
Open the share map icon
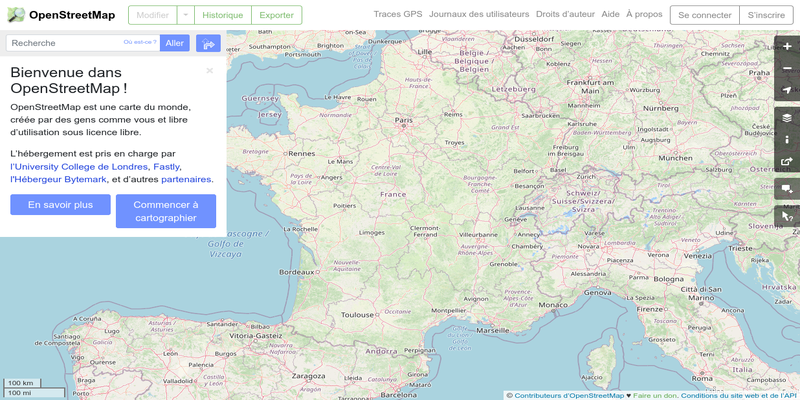coord(787,162)
